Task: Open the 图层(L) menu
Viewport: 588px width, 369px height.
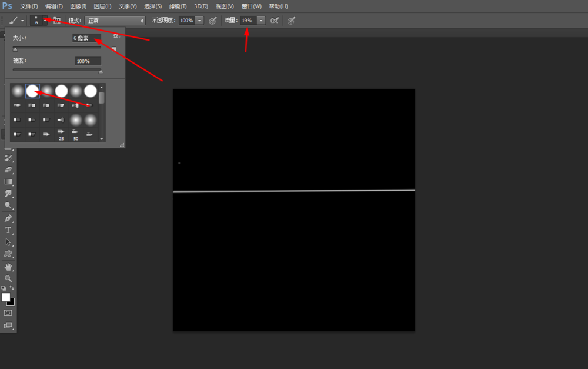Action: pos(102,6)
